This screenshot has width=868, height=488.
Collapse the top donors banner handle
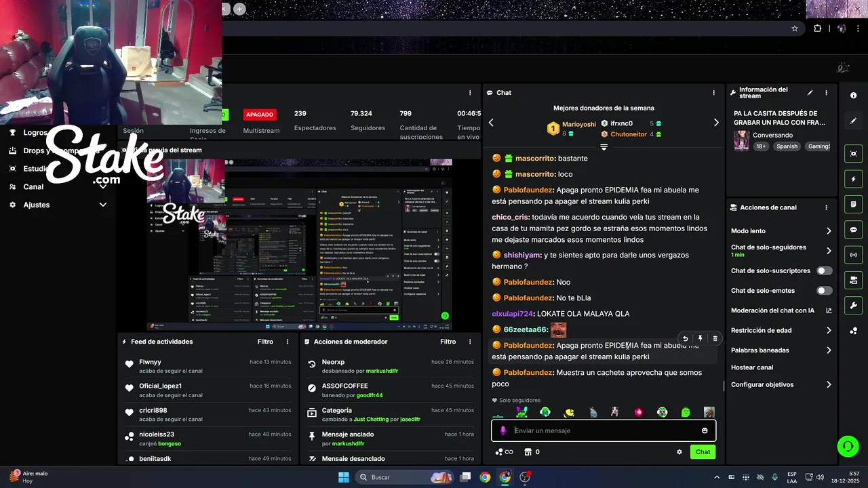(604, 146)
